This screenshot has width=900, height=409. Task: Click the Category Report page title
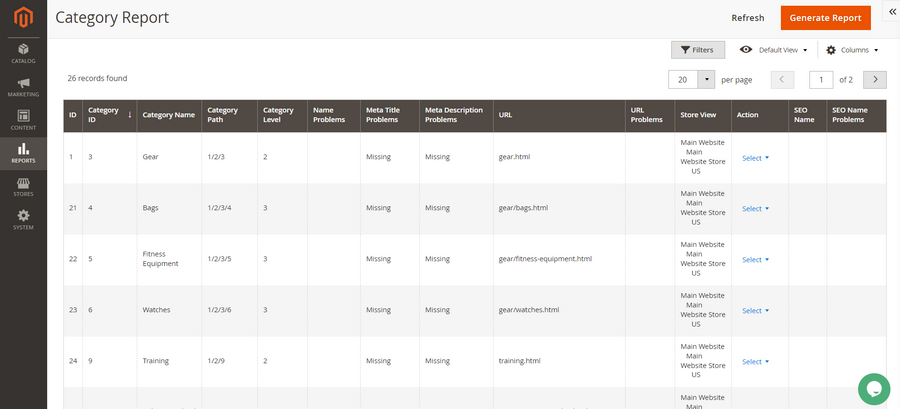point(112,18)
